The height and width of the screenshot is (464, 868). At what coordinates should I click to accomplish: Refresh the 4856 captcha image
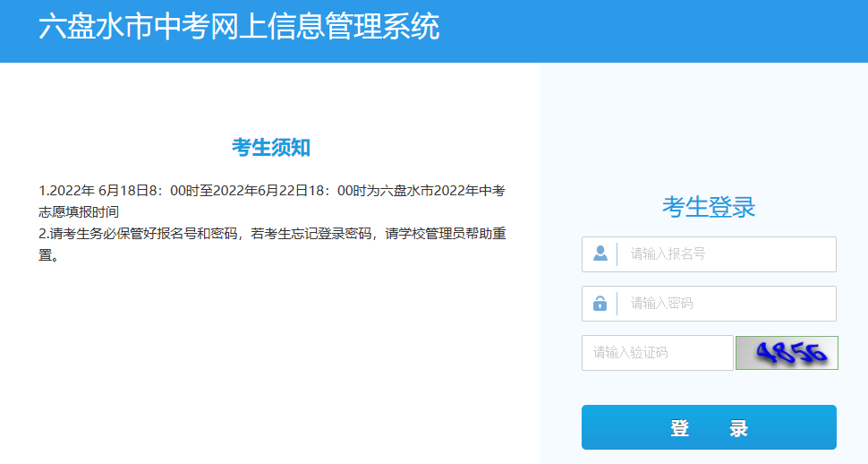[787, 353]
